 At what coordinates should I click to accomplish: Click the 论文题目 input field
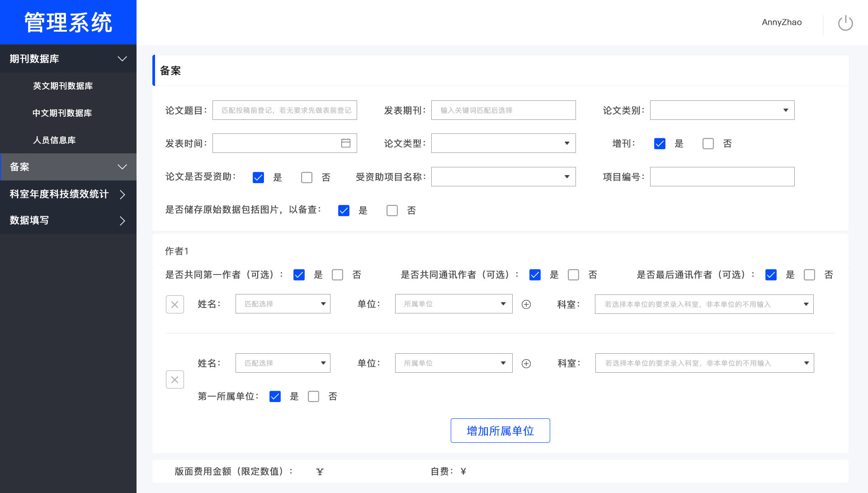(285, 110)
